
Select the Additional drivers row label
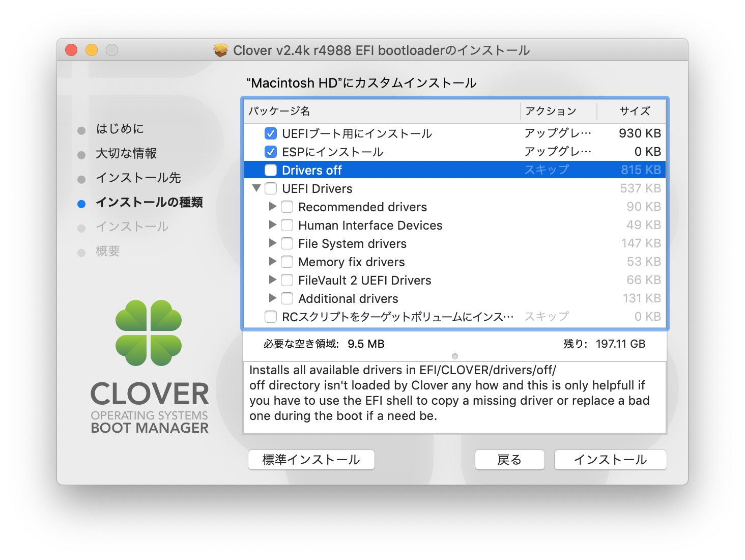click(x=348, y=298)
